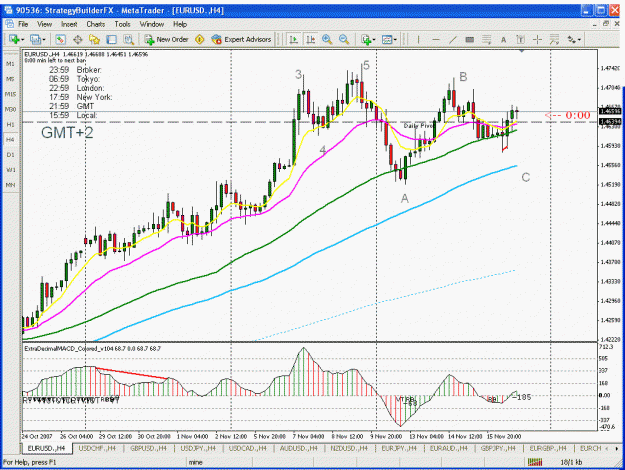Open the Tools menu
Viewport: 625px width, 470px height.
tap(122, 24)
